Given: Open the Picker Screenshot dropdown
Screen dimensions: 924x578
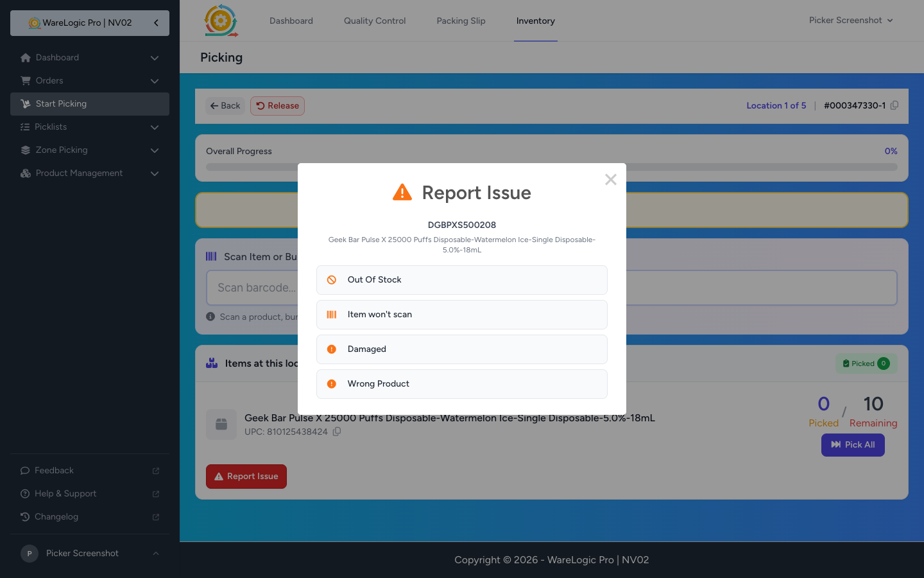Looking at the screenshot, I should tap(850, 20).
